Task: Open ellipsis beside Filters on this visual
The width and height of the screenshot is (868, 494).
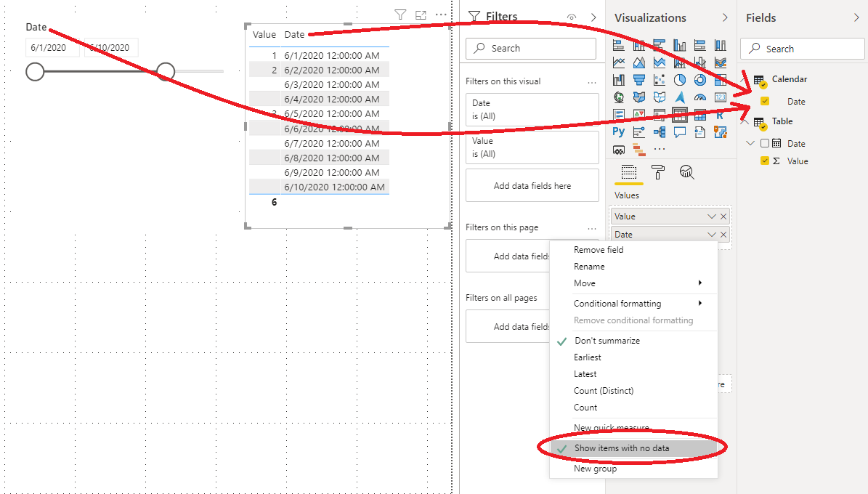Action: tap(592, 82)
